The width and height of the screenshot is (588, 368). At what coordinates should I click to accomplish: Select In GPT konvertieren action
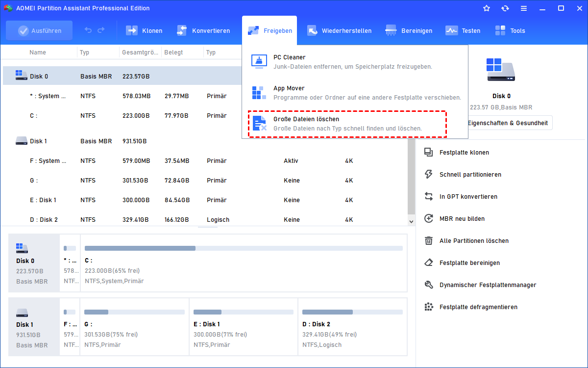pos(468,197)
